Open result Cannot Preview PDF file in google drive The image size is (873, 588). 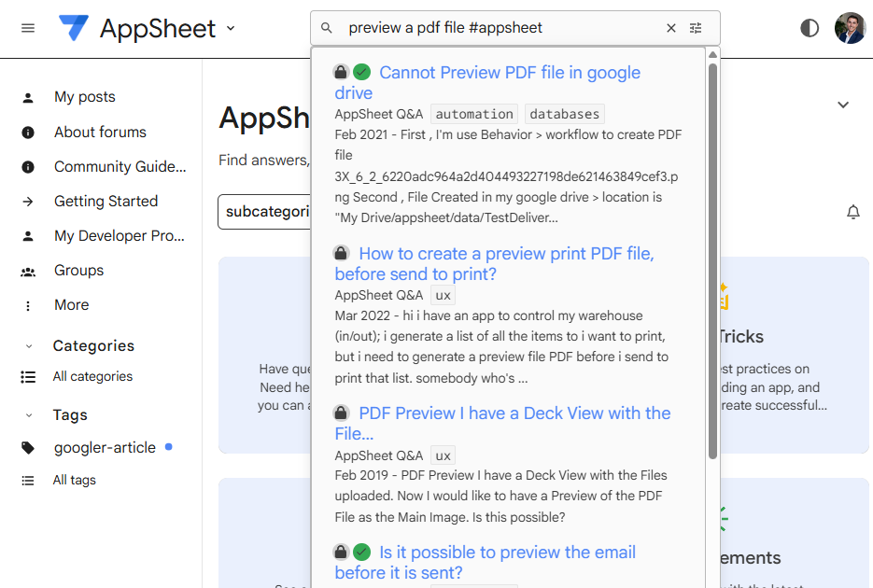click(487, 82)
